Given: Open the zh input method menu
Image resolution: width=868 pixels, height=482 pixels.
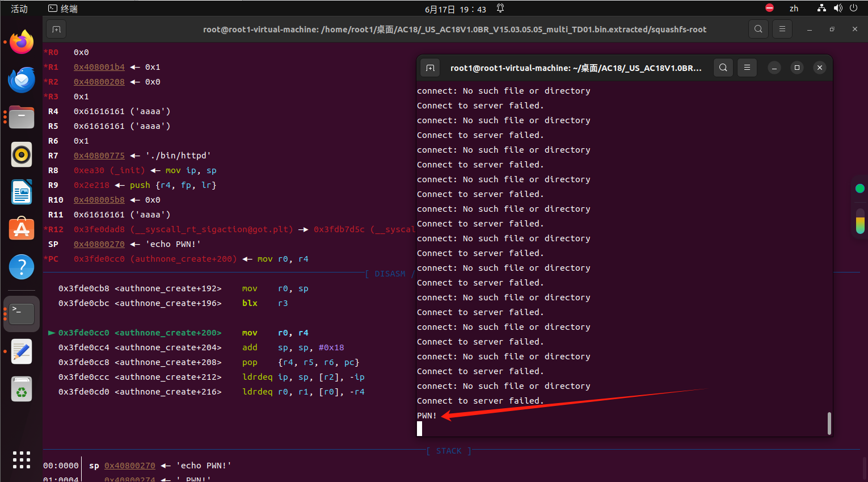Looking at the screenshot, I should point(794,9).
